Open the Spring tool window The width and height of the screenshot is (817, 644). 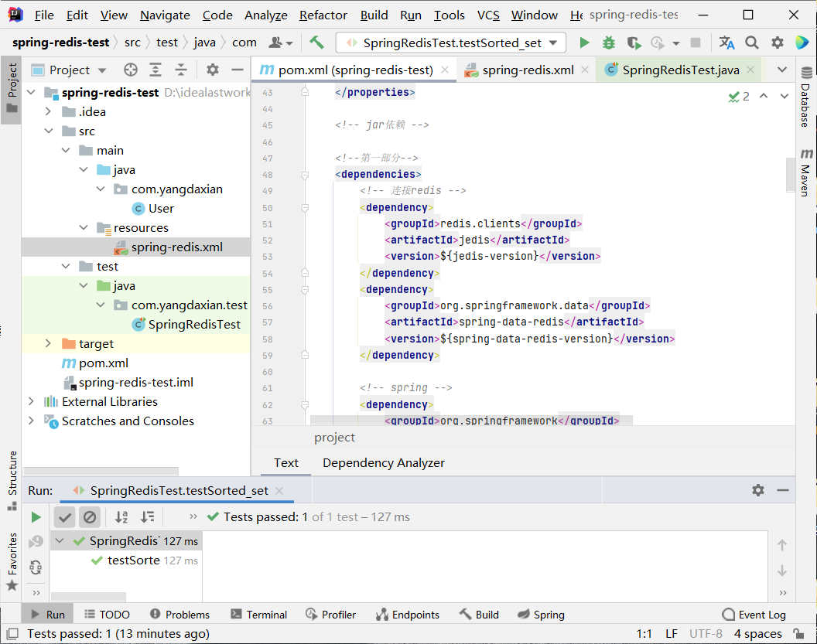(541, 615)
